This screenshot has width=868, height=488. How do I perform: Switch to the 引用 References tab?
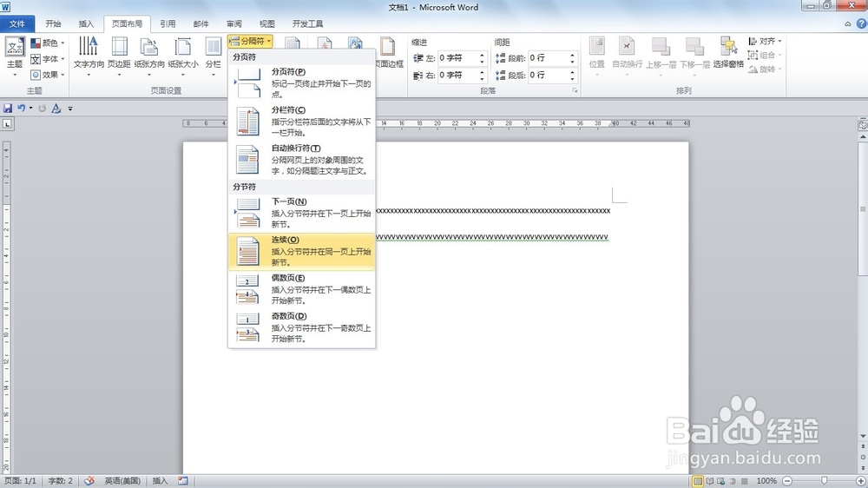click(168, 23)
